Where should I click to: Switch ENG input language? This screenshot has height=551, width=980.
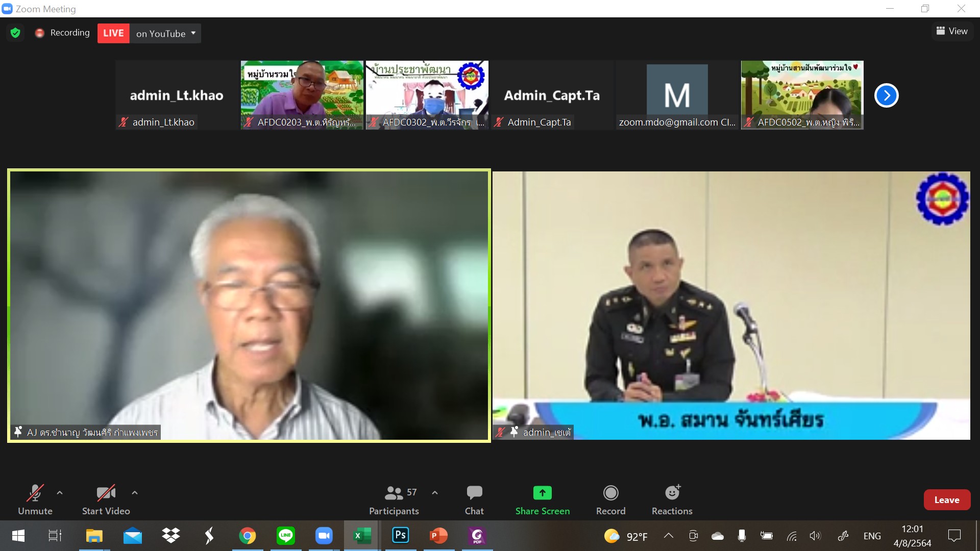tap(872, 536)
